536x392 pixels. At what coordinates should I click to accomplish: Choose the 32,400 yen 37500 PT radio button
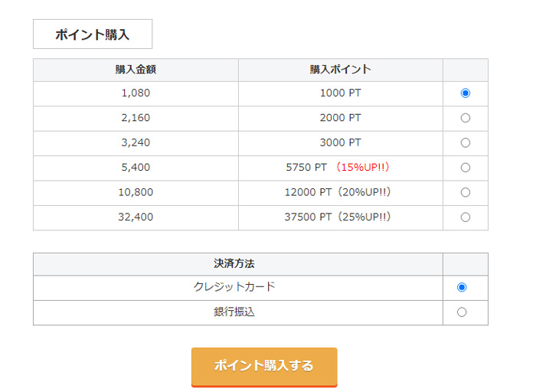point(466,217)
